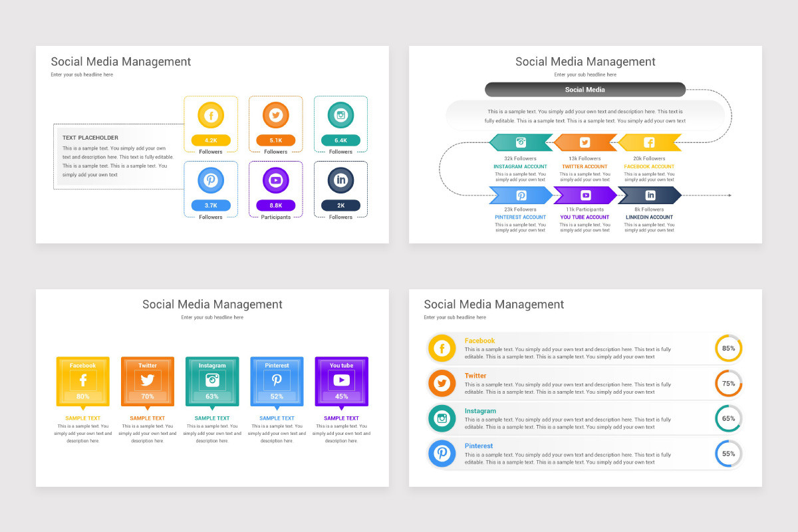The height and width of the screenshot is (532, 798).
Task: Click the navy 2K pill badge
Action: pos(340,205)
